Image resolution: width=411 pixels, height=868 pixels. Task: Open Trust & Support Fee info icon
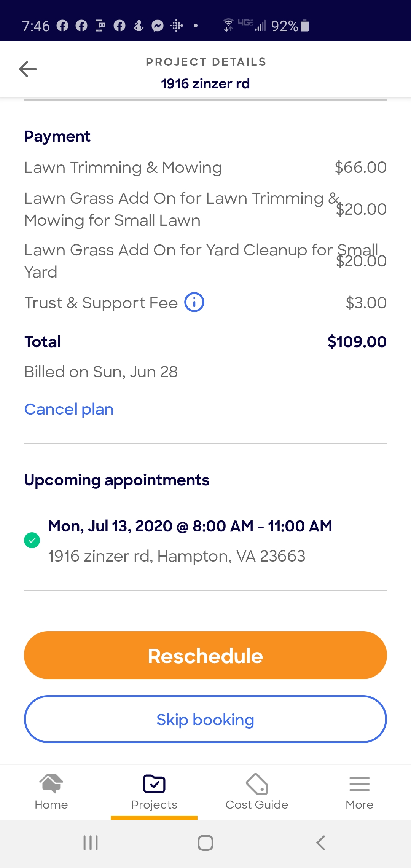[194, 303]
